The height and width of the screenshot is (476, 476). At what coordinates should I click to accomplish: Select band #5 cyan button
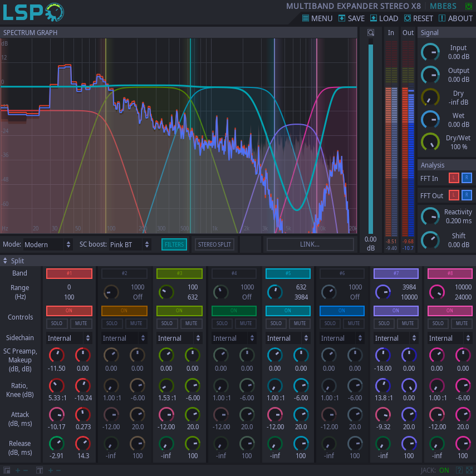pos(288,273)
